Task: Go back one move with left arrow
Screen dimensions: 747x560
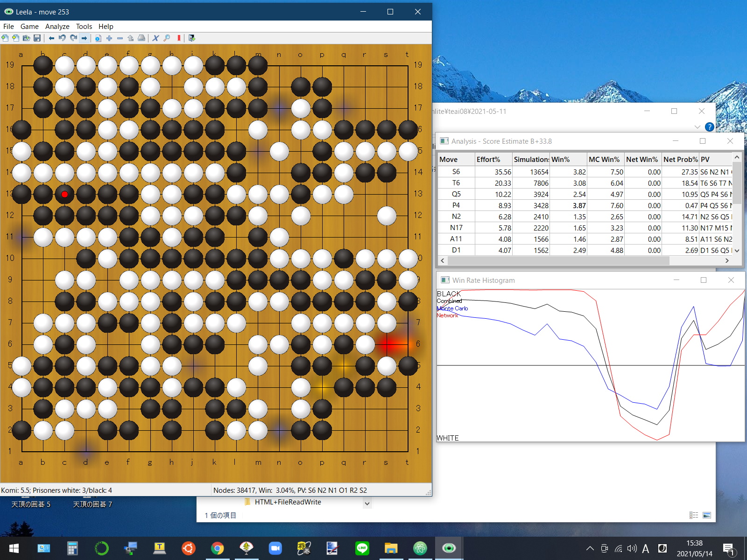Action: 51,38
